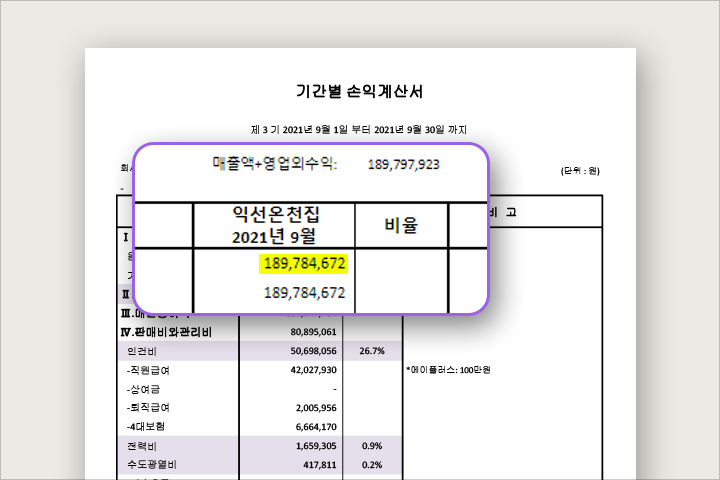Select the label '매출액+영업외수익:'
The image size is (720, 480).
click(x=275, y=164)
